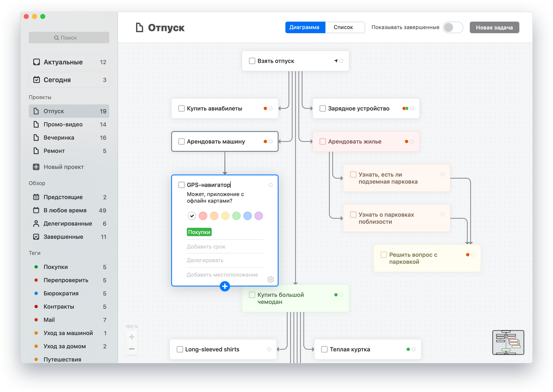Pick the blue color swatch

click(247, 216)
